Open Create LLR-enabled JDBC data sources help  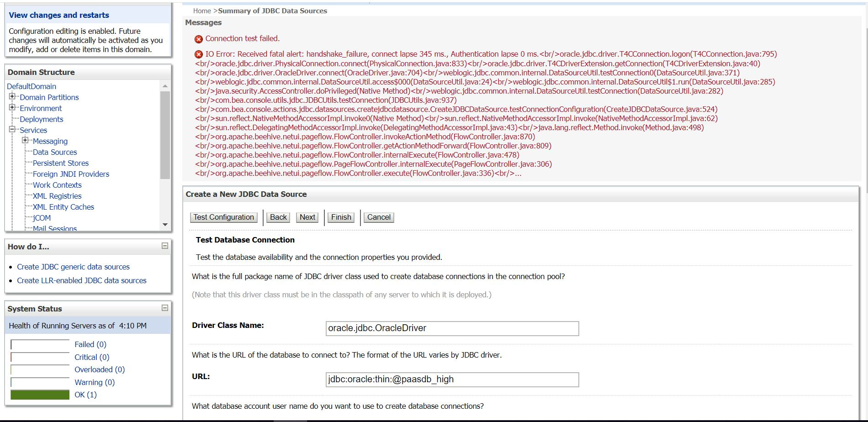(x=82, y=280)
